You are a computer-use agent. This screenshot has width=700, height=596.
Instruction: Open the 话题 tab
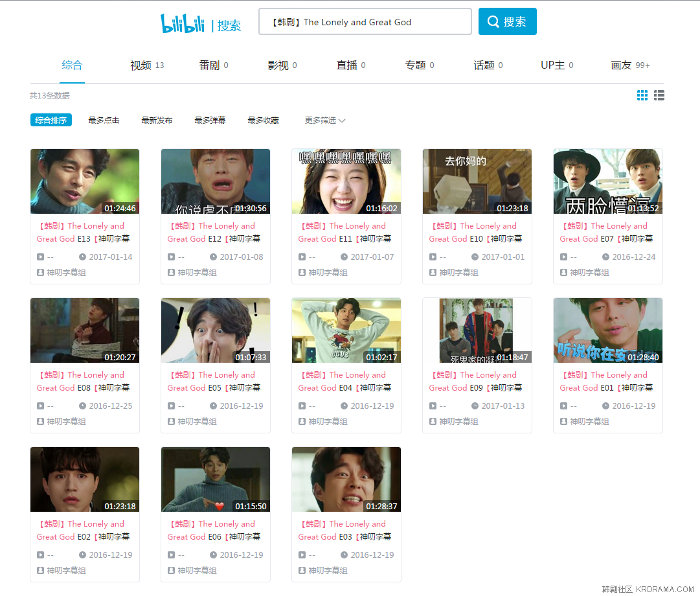pyautogui.click(x=488, y=65)
